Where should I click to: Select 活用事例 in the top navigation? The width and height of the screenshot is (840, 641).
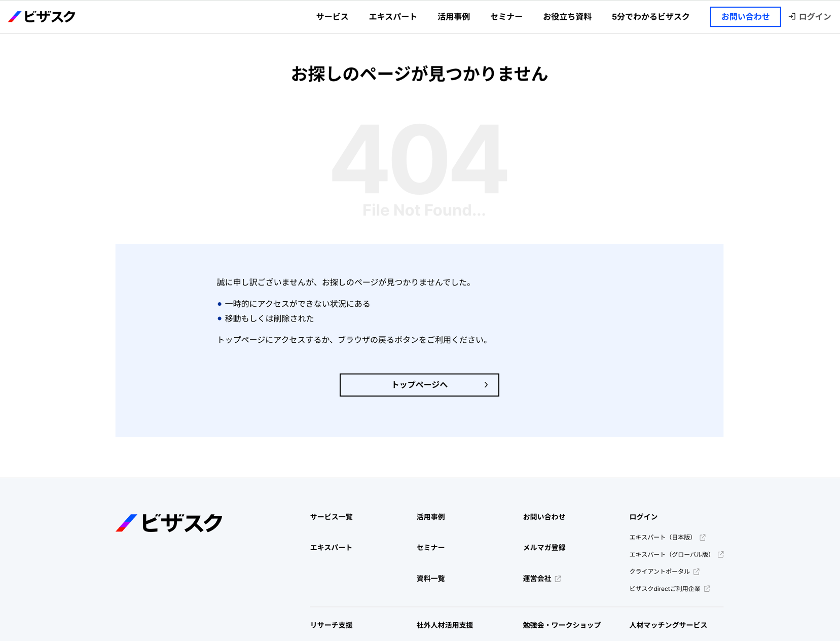[x=454, y=17]
